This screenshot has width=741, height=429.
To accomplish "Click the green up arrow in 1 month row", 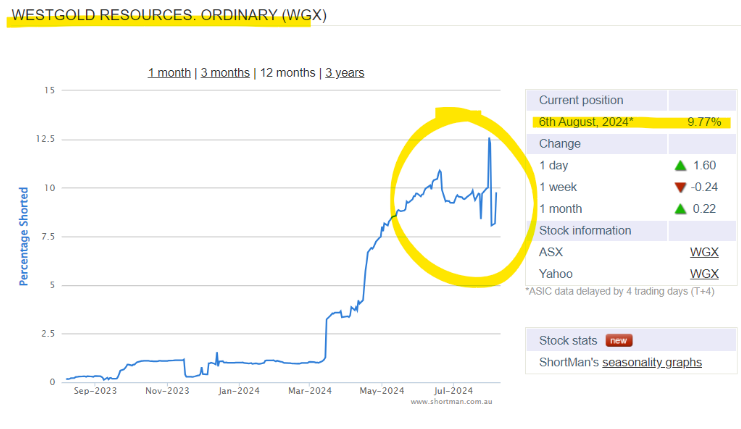I will [x=680, y=208].
